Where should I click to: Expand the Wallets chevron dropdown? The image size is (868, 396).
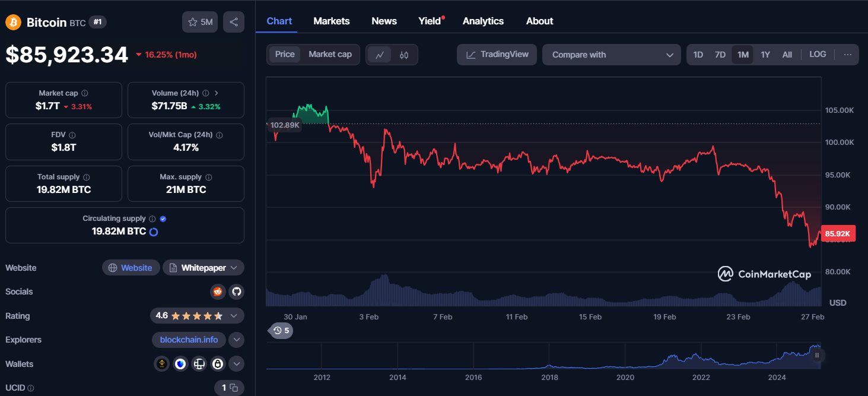(x=237, y=364)
